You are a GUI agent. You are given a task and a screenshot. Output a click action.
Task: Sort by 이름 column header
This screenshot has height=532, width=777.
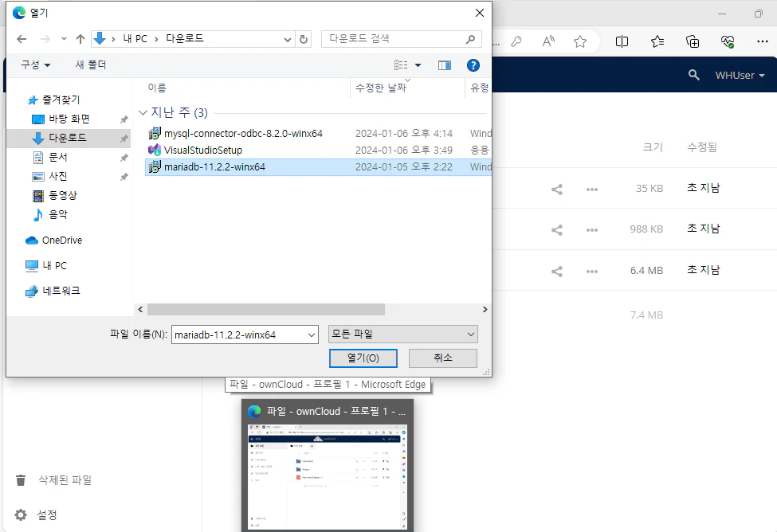coord(157,88)
